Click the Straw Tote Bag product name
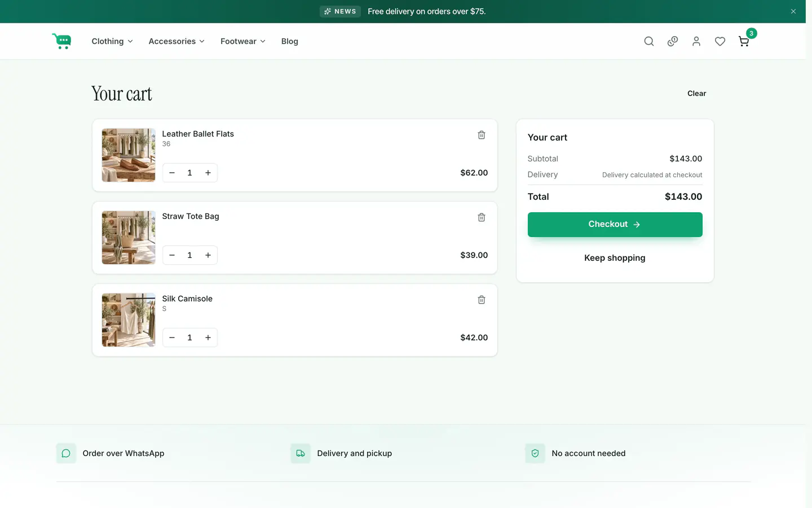The height and width of the screenshot is (508, 812). tap(191, 216)
